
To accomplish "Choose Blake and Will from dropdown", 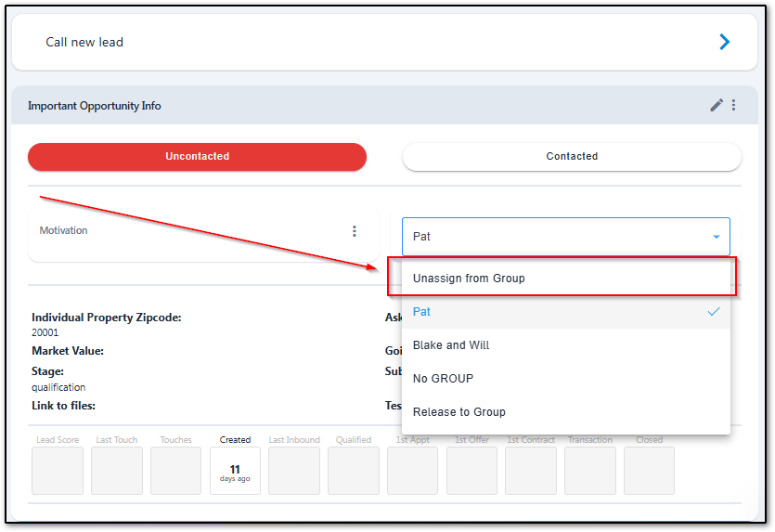I will click(451, 345).
